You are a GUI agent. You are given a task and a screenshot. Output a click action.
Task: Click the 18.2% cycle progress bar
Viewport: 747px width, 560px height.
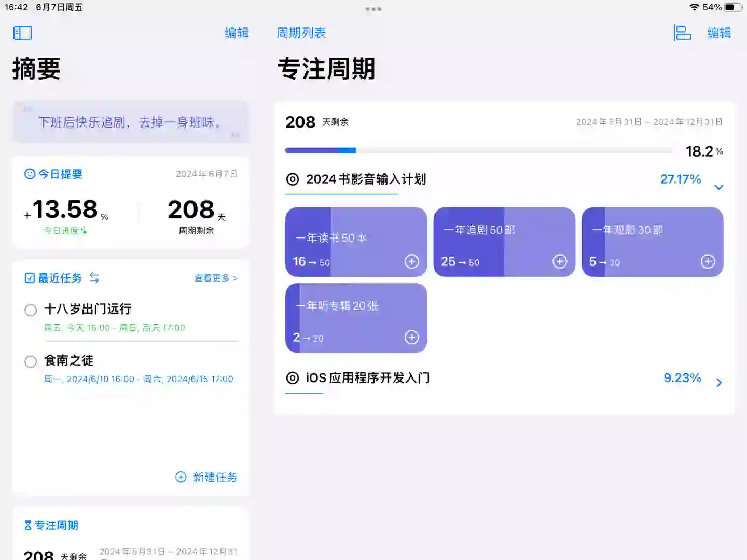[477, 150]
